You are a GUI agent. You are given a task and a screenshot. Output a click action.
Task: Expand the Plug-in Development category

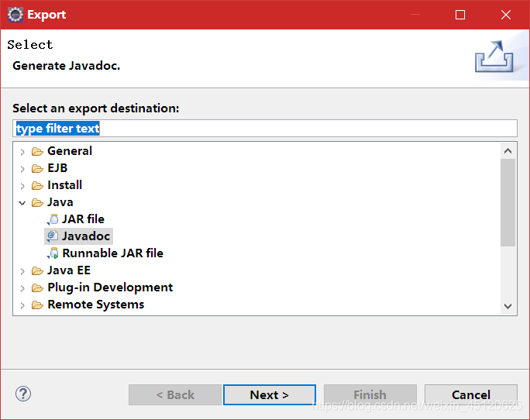[22, 288]
